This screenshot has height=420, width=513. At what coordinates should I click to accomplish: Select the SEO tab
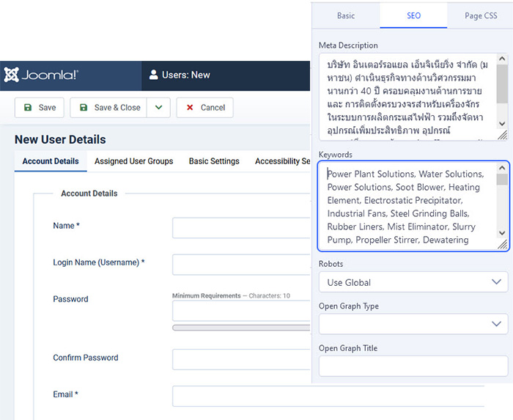coord(413,16)
